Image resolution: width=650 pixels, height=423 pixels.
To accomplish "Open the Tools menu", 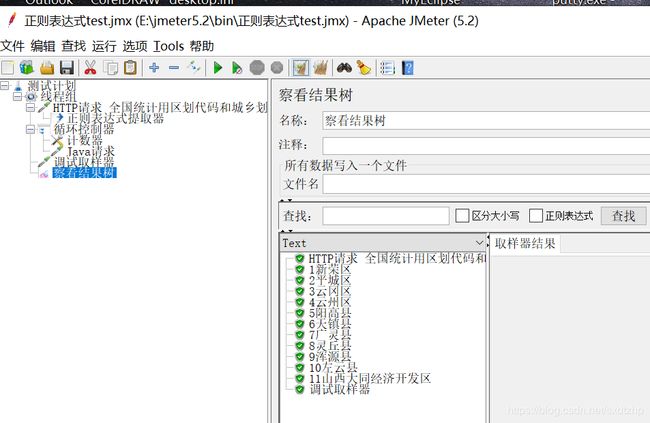I will (x=168, y=46).
